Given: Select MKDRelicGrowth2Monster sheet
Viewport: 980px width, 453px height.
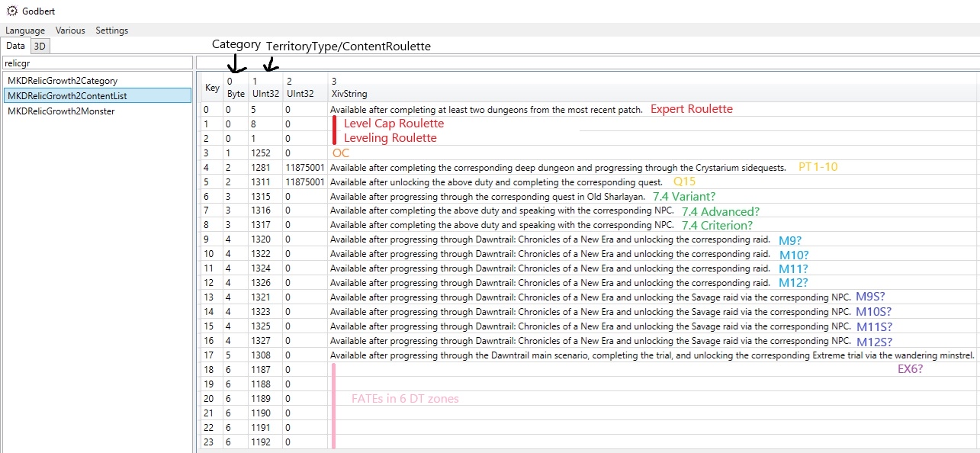Looking at the screenshot, I should coord(97,111).
